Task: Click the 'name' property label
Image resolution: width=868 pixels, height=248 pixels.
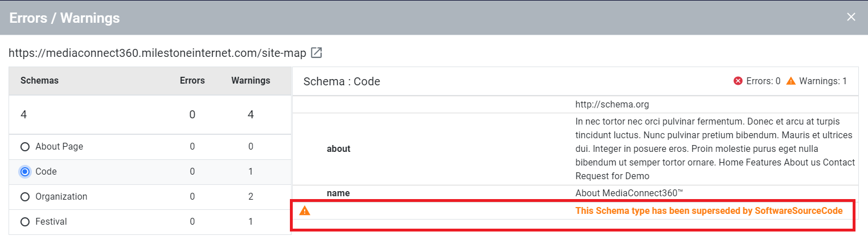Action: pos(338,193)
